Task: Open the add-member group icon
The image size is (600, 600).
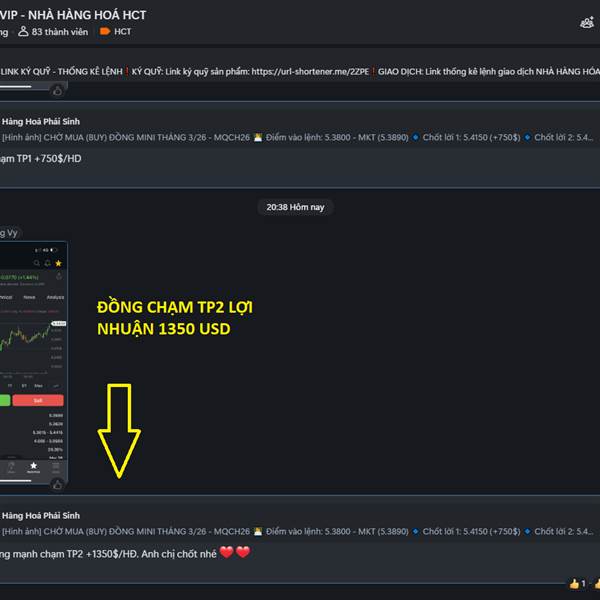Action: click(587, 23)
